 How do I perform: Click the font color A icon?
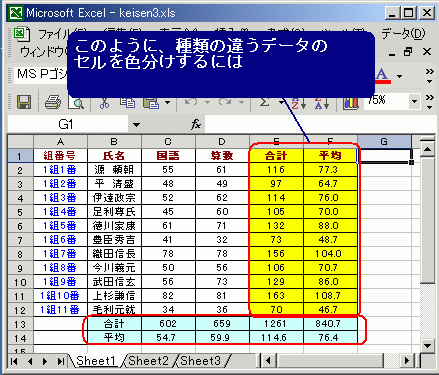pyautogui.click(x=383, y=77)
